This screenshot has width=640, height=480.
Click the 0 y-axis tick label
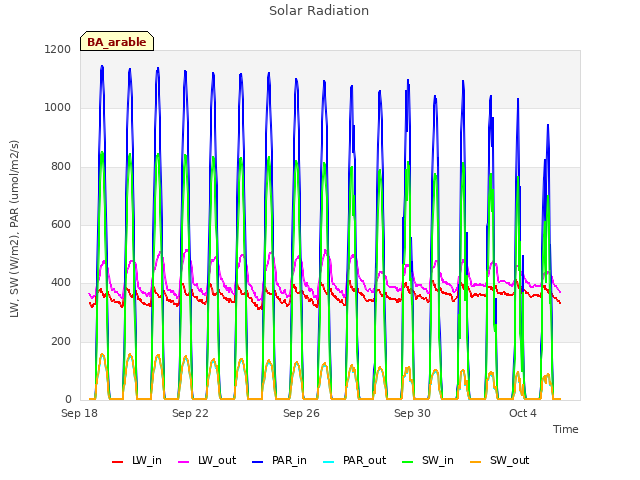pyautogui.click(x=68, y=400)
